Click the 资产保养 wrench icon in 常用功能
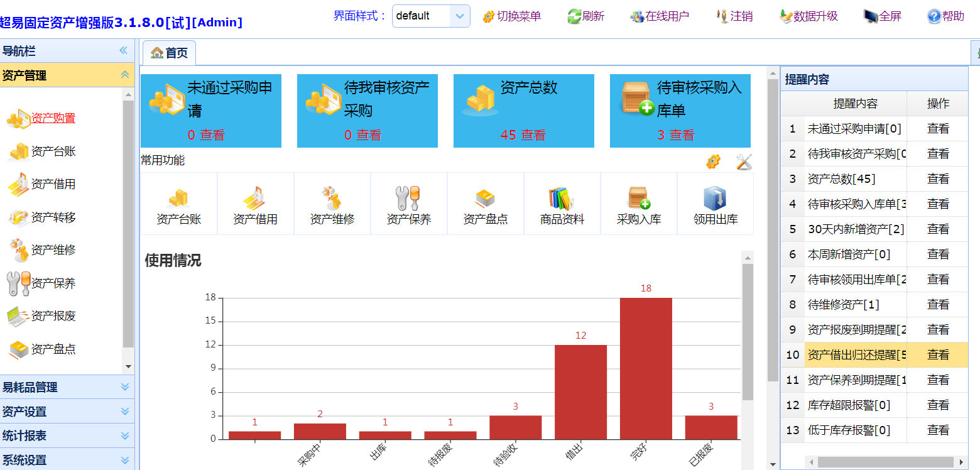The height and width of the screenshot is (470, 980). pos(408,199)
